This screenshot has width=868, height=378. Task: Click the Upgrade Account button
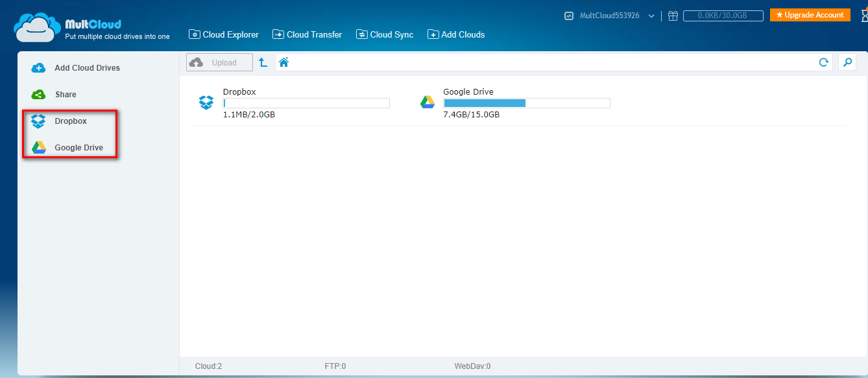pyautogui.click(x=810, y=15)
